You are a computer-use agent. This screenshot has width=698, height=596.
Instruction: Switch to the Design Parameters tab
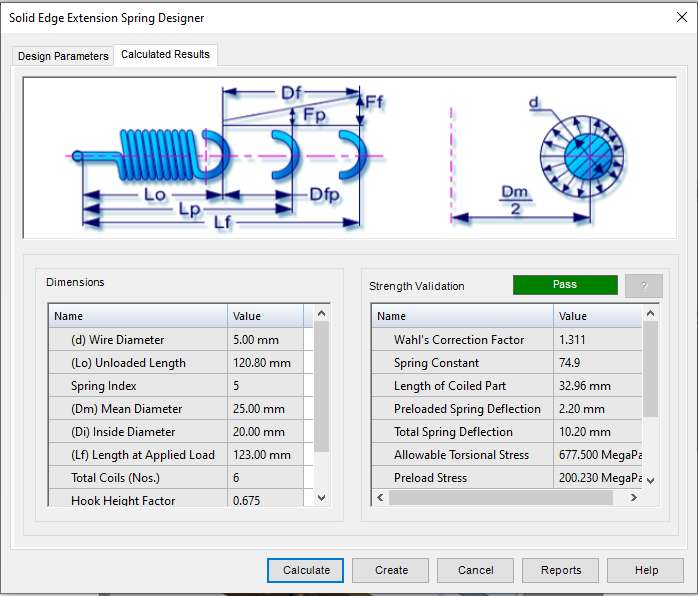point(63,56)
